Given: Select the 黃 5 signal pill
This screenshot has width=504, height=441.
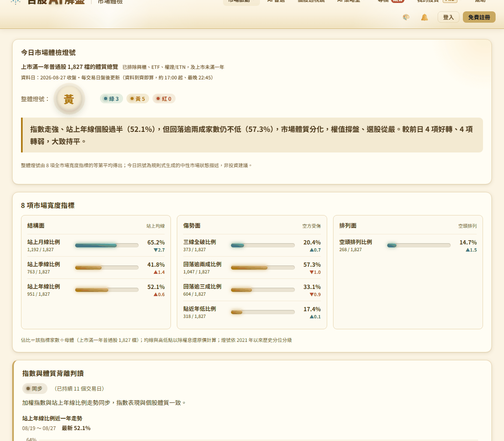Looking at the screenshot, I should [x=138, y=99].
